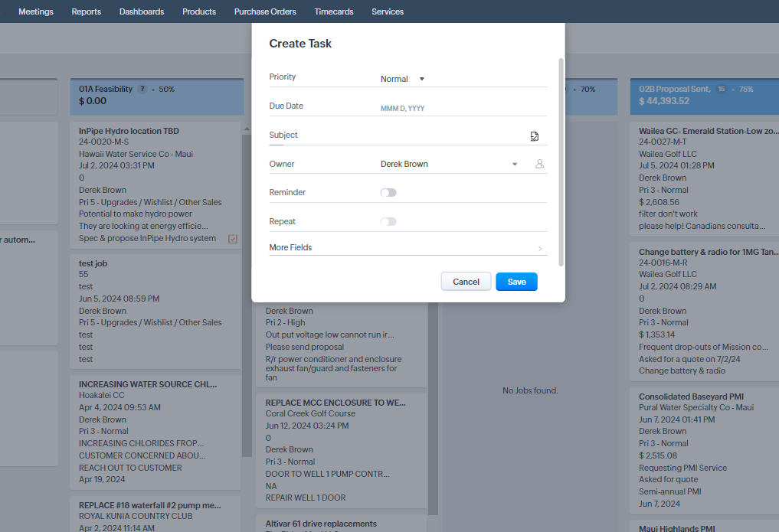
Task: Click the 01A Feasibility column header
Action: pyautogui.click(x=157, y=96)
